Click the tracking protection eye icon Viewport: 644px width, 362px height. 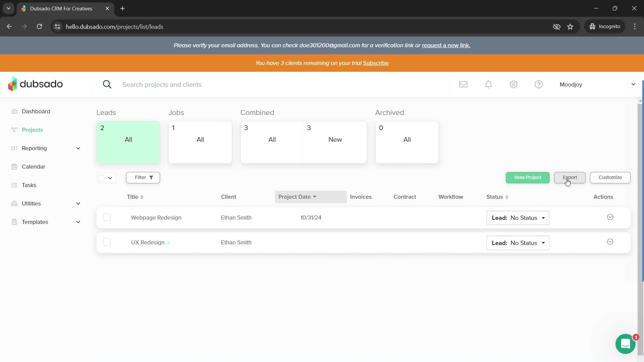pos(556,26)
